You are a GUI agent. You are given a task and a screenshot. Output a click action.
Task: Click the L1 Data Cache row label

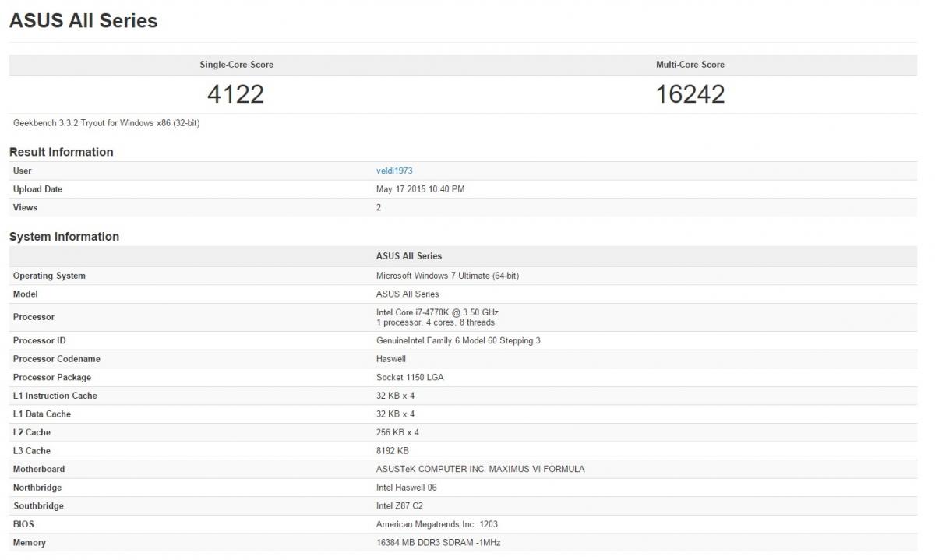(x=42, y=414)
